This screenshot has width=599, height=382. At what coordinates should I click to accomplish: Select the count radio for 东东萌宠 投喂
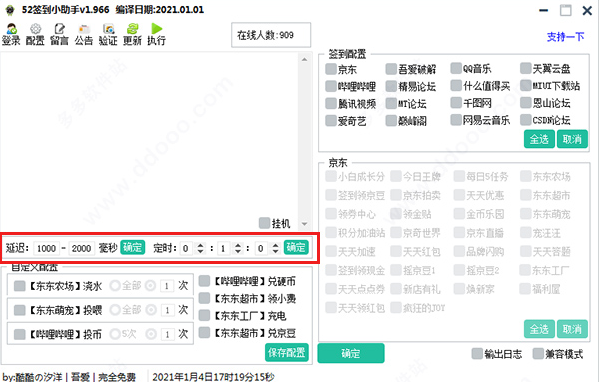pos(151,310)
